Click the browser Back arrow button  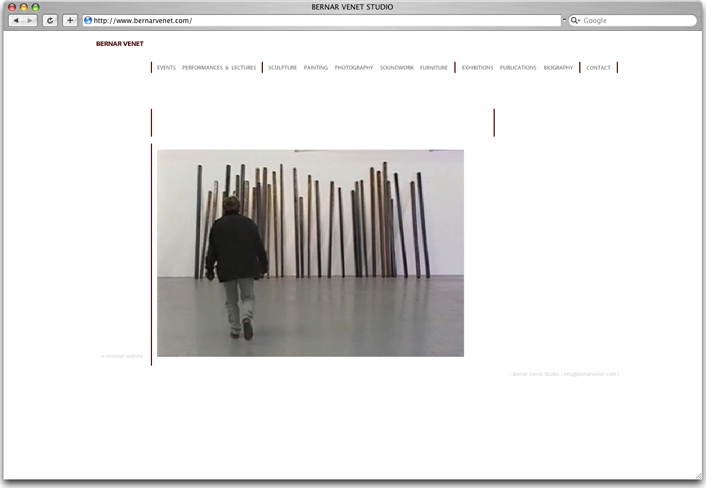[x=15, y=20]
